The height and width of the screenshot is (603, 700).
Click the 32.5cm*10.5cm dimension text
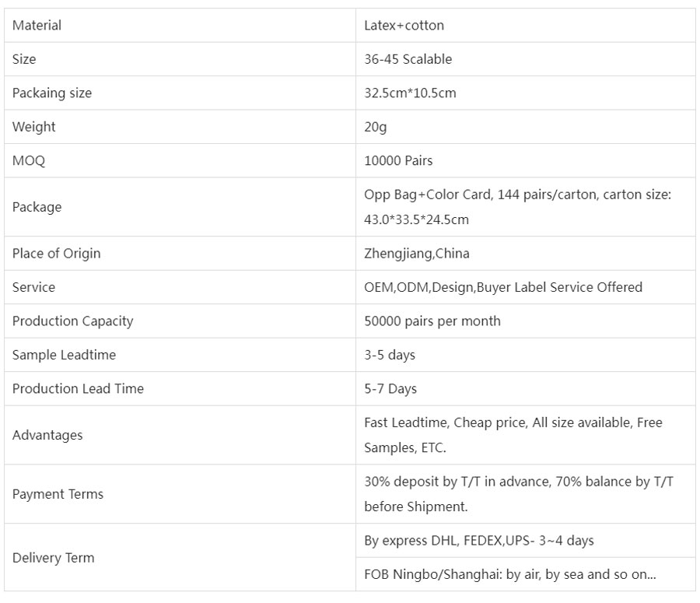click(410, 93)
